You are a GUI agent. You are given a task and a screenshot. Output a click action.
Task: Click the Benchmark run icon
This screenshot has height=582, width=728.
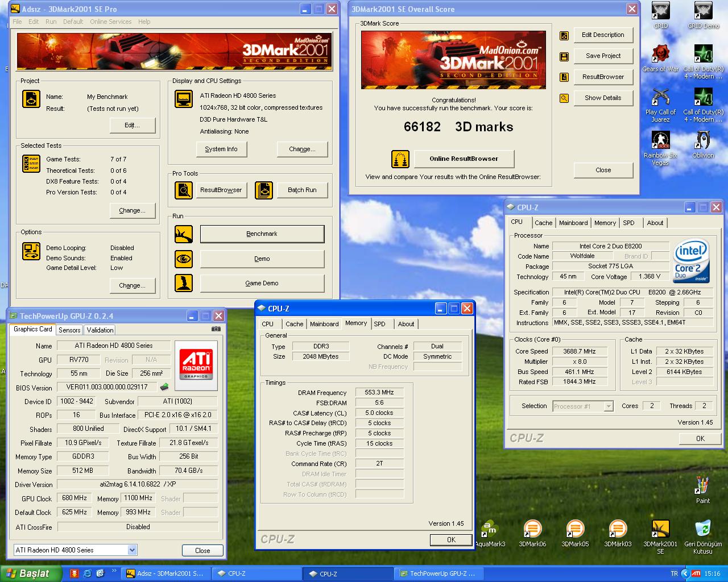pos(184,234)
